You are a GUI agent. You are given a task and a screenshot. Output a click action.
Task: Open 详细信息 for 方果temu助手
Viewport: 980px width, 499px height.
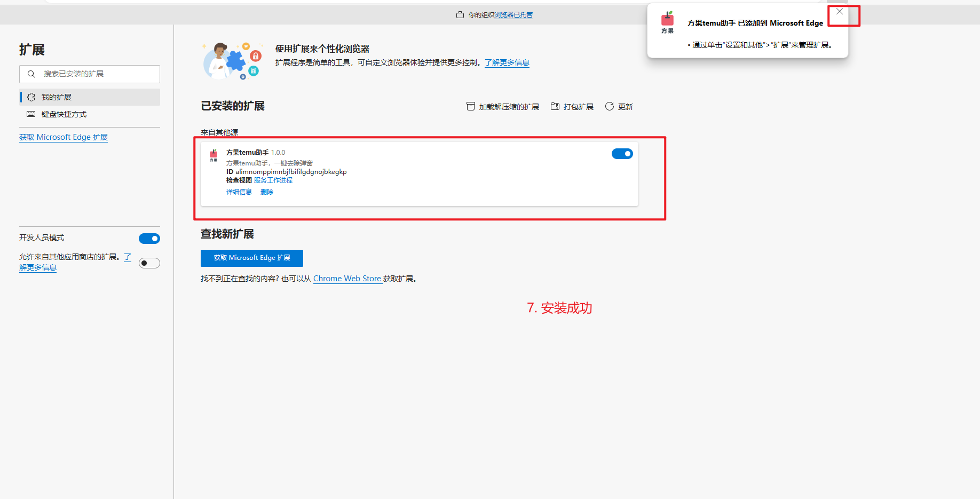239,192
